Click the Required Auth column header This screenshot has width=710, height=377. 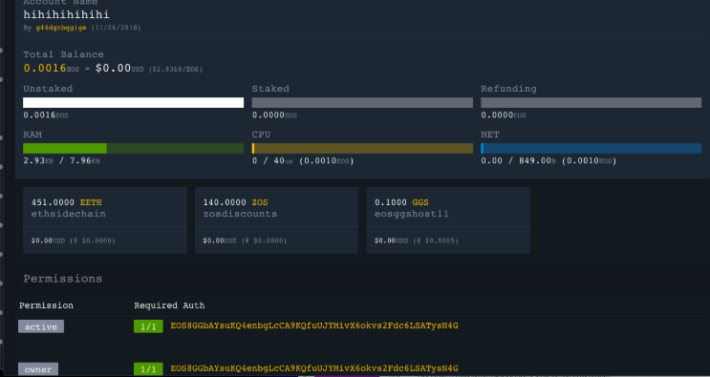169,305
